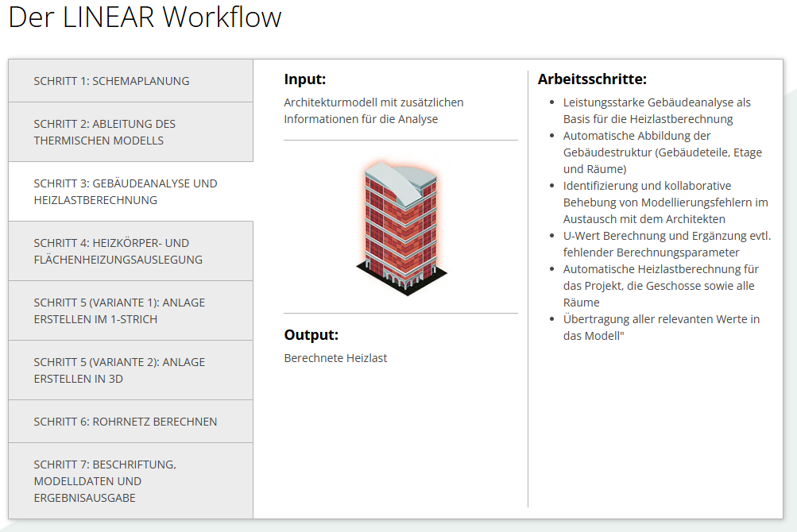Click the Input: heading

pos(305,79)
